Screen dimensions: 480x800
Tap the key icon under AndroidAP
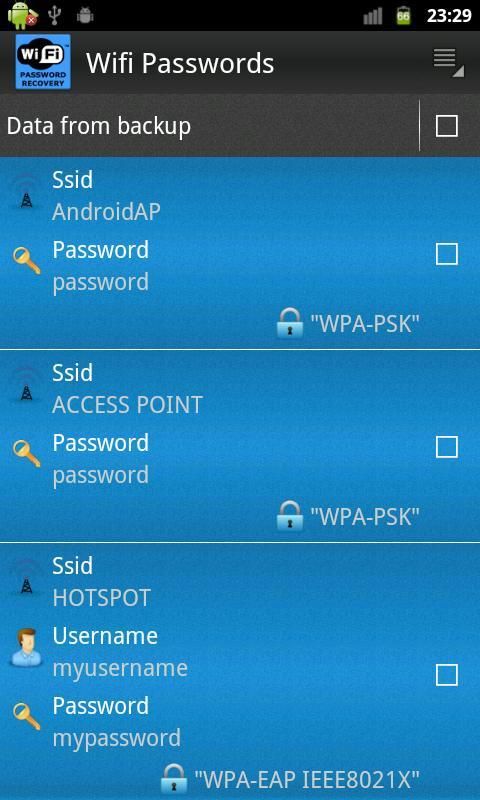tap(27, 260)
